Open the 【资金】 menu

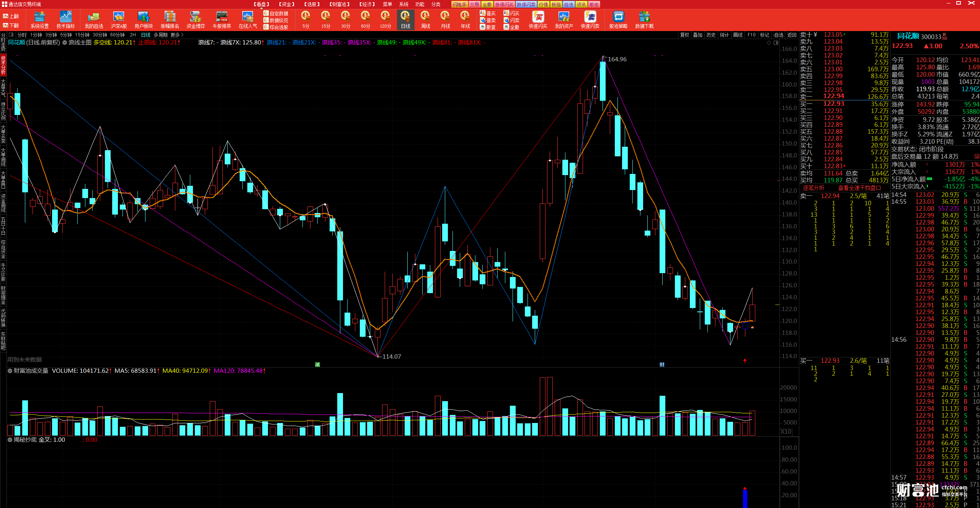click(x=287, y=4)
